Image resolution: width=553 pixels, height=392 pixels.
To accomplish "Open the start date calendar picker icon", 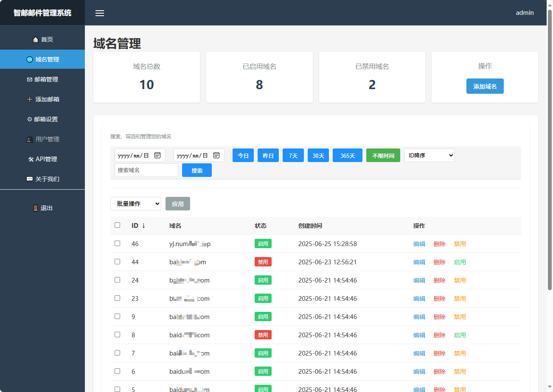I will (157, 155).
